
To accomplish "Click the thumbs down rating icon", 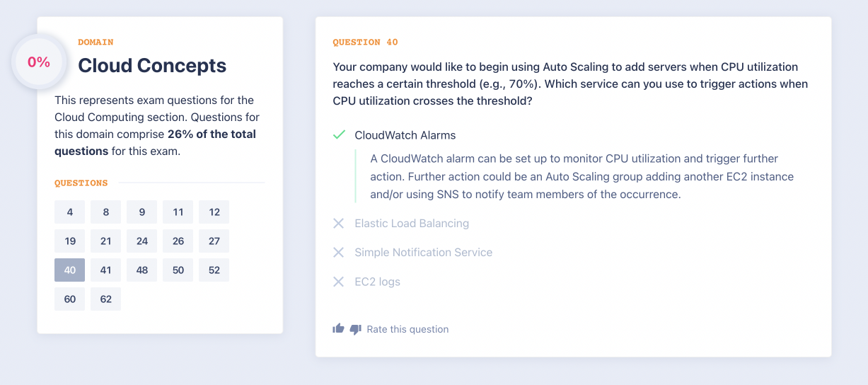I will pos(355,329).
